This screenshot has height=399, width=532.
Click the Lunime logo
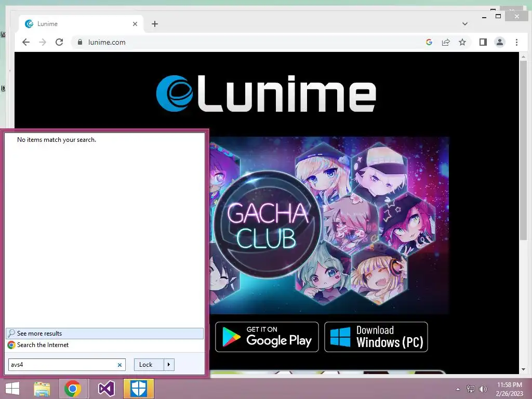pyautogui.click(x=266, y=94)
